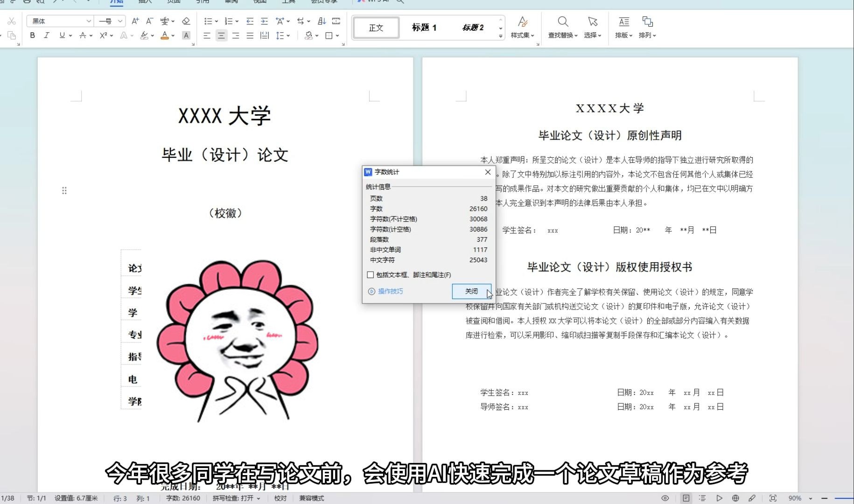The width and height of the screenshot is (854, 504).
Task: Click Find and Replace magnifier icon
Action: 563,21
